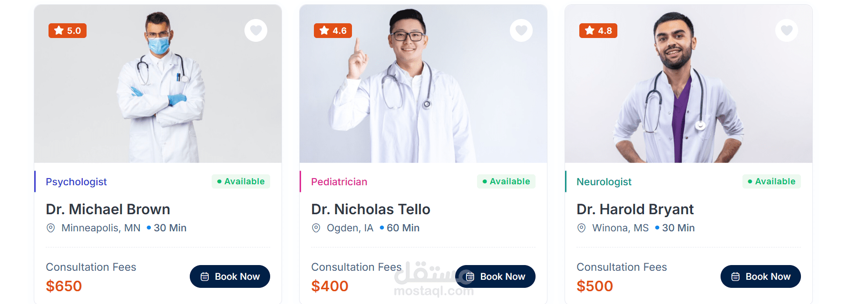Screen dimensions: 868x304
Task: Book Now with Dr. Michael Brown
Action: click(x=230, y=276)
